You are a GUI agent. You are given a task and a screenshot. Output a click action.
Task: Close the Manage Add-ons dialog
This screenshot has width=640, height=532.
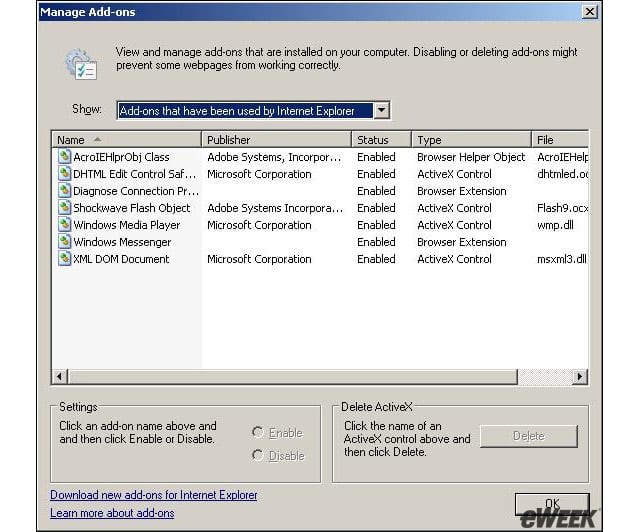590,11
